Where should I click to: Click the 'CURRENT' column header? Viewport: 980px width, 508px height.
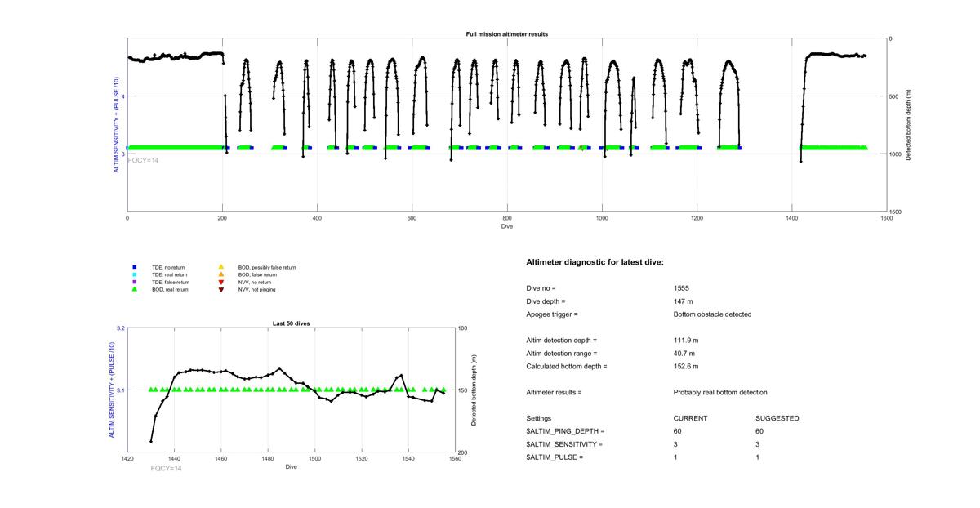(x=690, y=418)
